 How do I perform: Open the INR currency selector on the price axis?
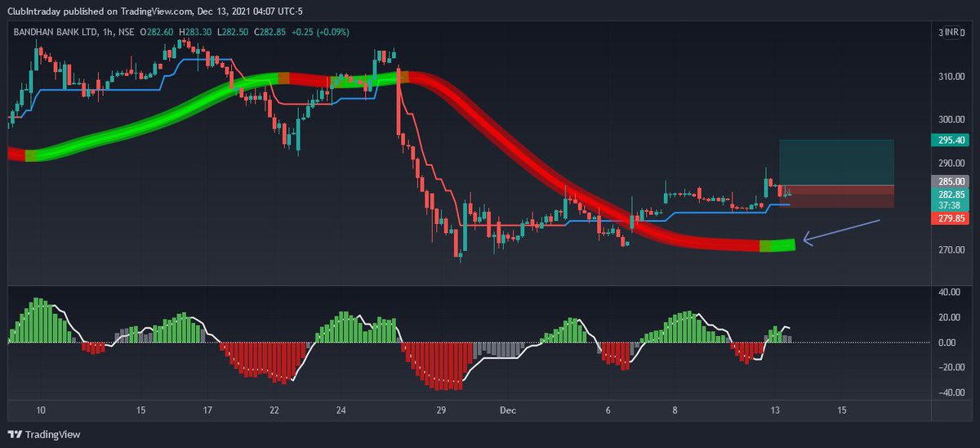pyautogui.click(x=953, y=31)
